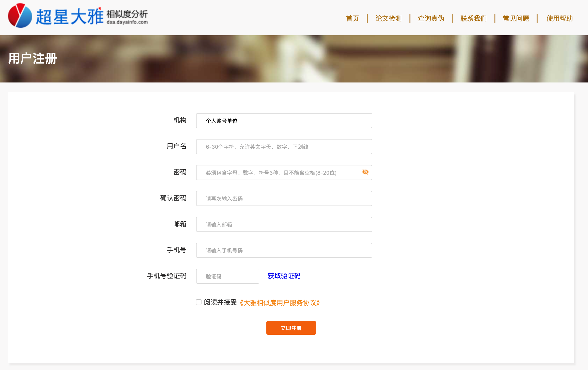Image resolution: width=588 pixels, height=370 pixels.
Task: Open 大雅相似度用户服务协议 link
Action: tap(280, 303)
